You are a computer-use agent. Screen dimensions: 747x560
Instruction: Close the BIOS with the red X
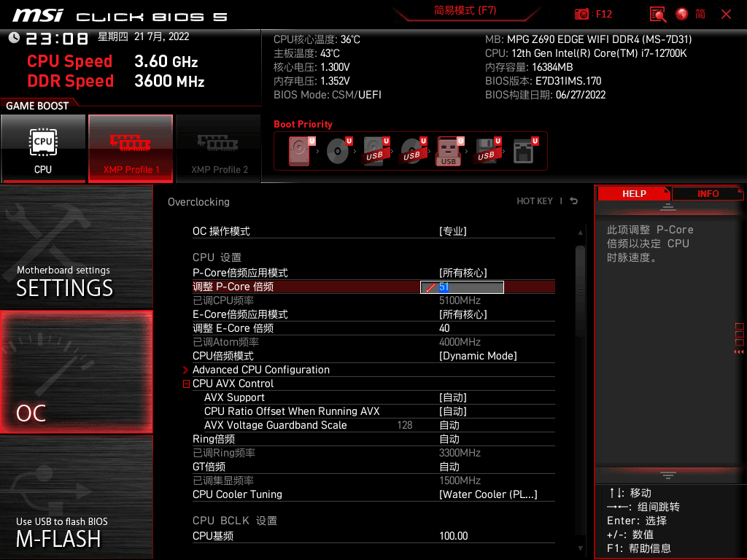point(726,15)
